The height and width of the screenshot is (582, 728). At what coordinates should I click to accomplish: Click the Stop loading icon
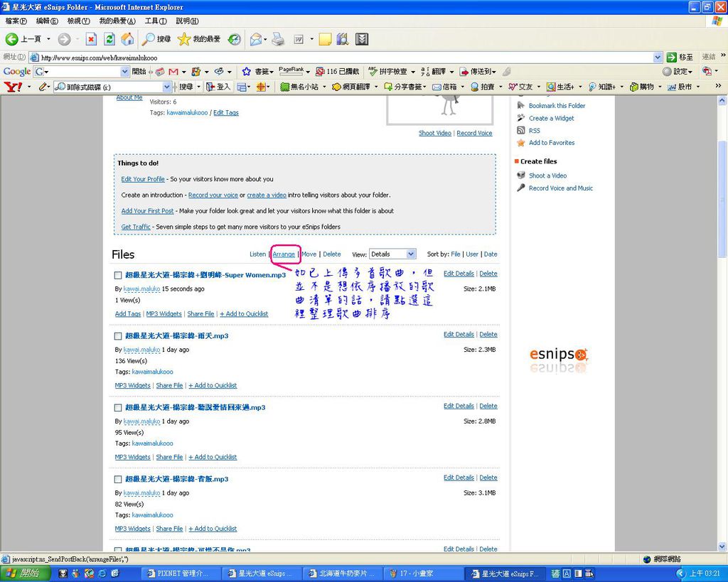click(x=91, y=40)
